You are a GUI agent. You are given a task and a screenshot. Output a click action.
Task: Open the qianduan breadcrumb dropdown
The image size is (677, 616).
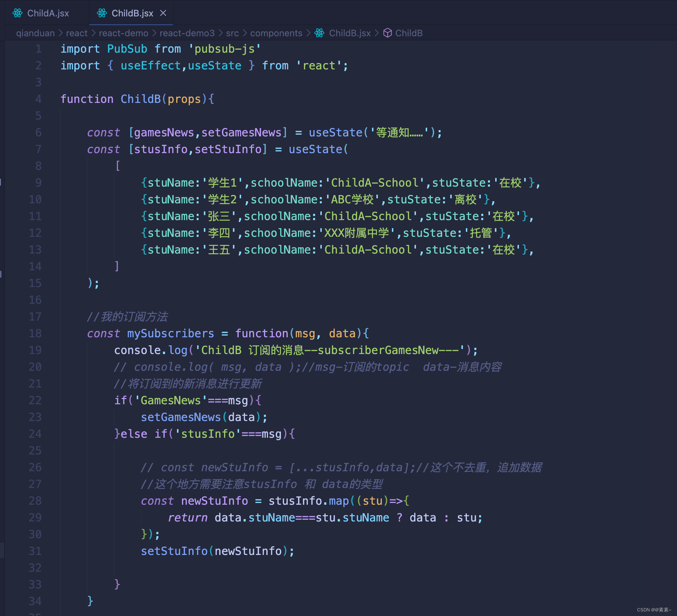35,33
